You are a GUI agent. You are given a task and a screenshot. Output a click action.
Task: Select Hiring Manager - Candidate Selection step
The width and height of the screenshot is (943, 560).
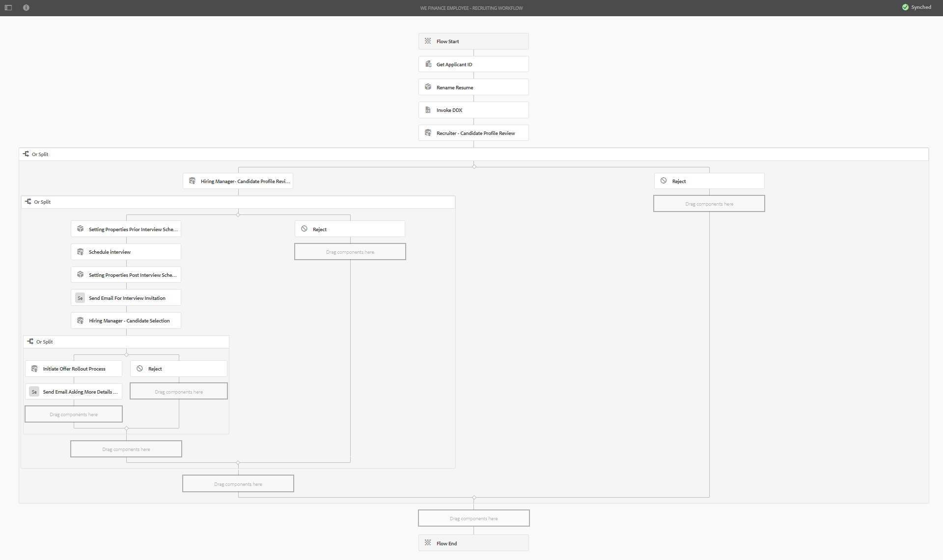(x=126, y=320)
